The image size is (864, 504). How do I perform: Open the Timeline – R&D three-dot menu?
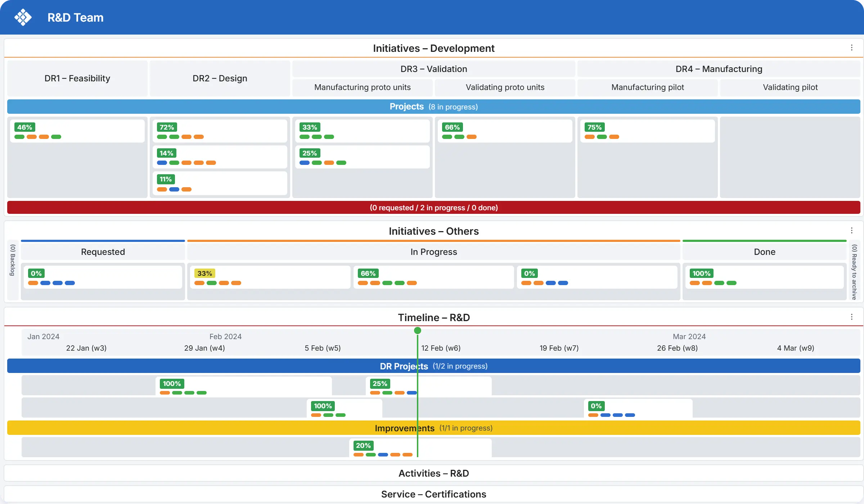[851, 317]
